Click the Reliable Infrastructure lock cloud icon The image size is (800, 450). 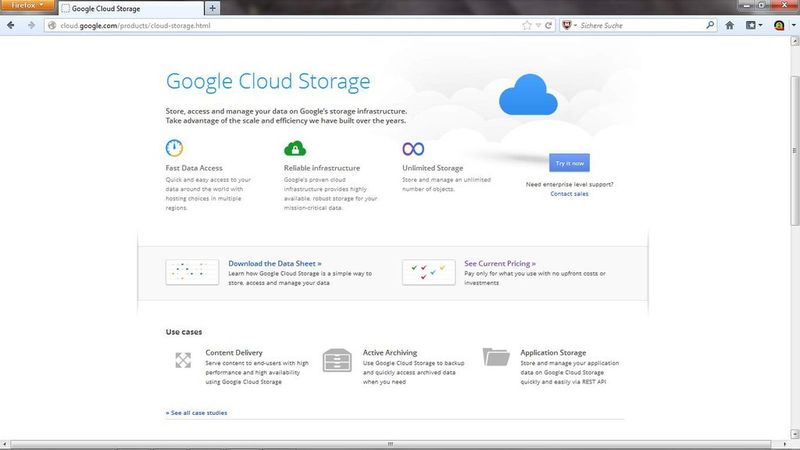point(295,148)
